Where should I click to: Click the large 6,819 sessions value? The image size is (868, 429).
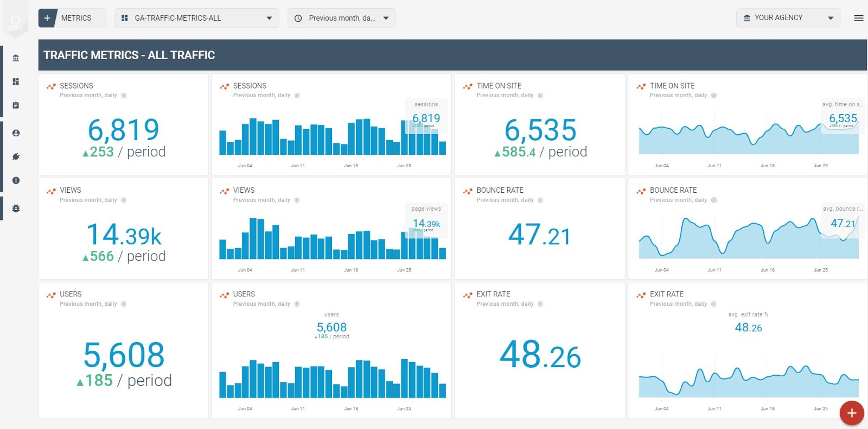124,130
